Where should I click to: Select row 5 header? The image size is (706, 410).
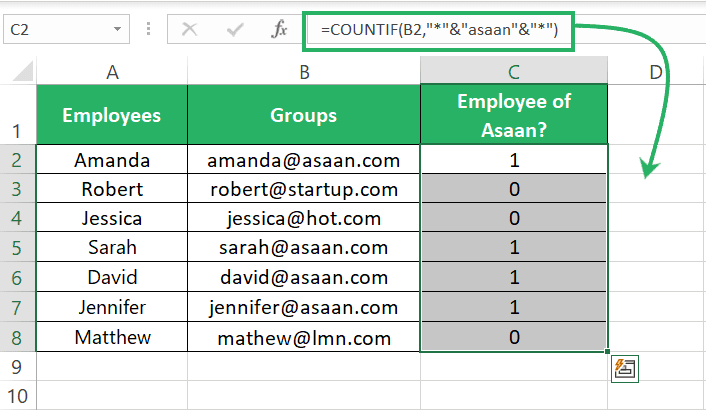[17, 248]
